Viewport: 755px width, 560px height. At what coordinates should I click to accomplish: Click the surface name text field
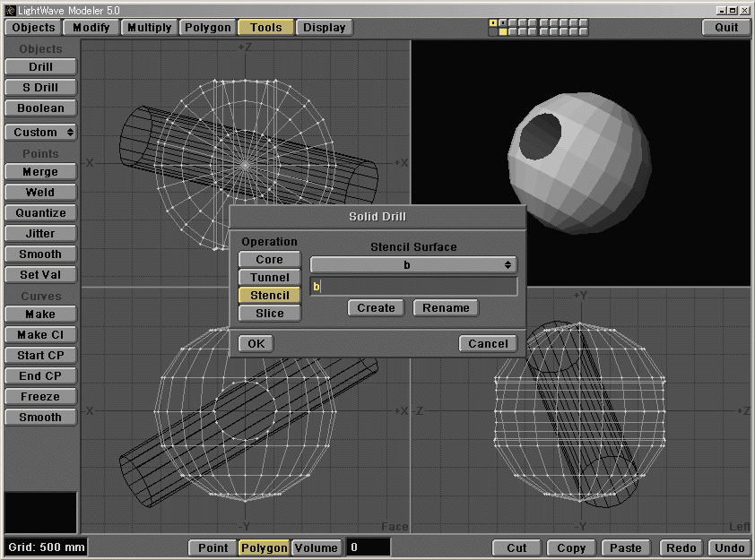pos(413,286)
